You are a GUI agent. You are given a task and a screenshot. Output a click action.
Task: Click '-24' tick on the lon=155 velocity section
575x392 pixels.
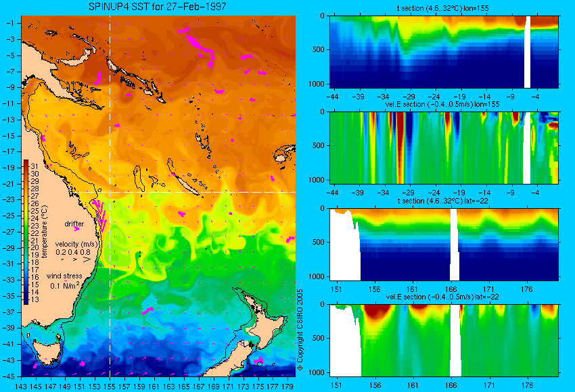[434, 193]
